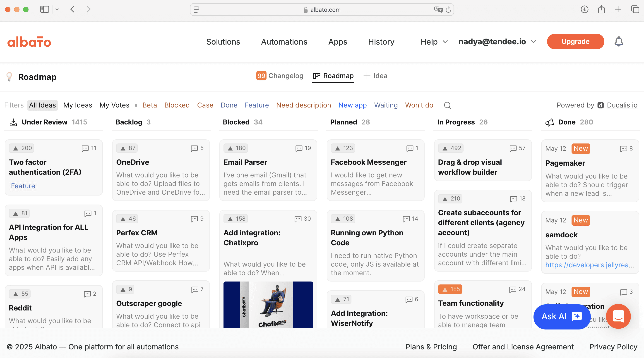Open Plans & Pricing footer link

(x=431, y=347)
